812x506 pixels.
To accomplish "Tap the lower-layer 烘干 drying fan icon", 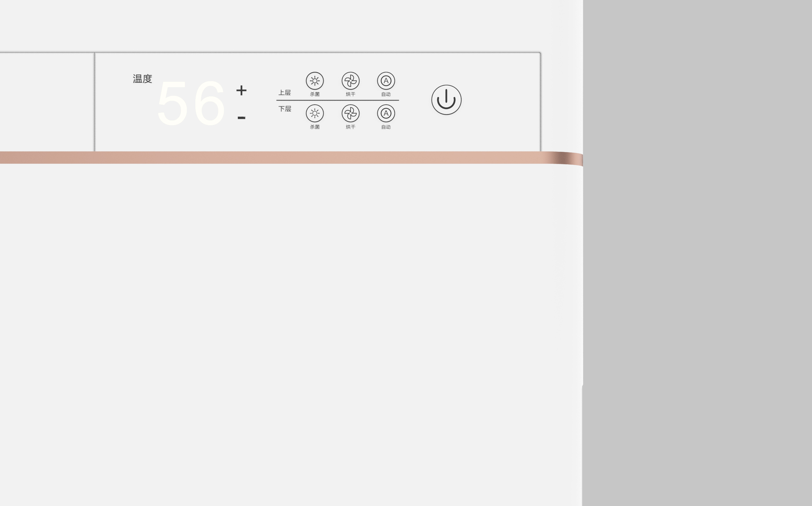I will pyautogui.click(x=350, y=113).
